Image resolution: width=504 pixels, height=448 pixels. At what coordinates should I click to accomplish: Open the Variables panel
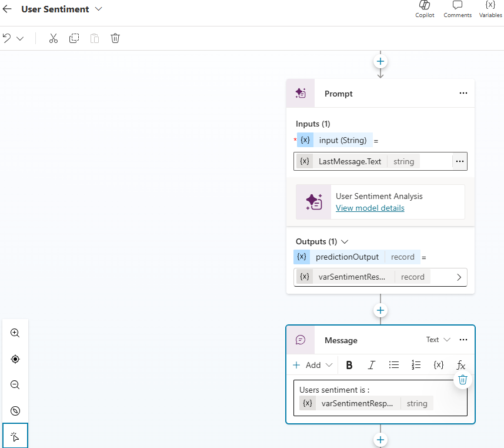(490, 9)
